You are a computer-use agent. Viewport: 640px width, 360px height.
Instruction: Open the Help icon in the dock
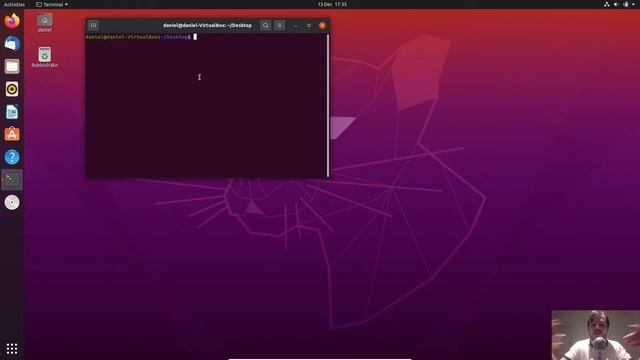12,157
